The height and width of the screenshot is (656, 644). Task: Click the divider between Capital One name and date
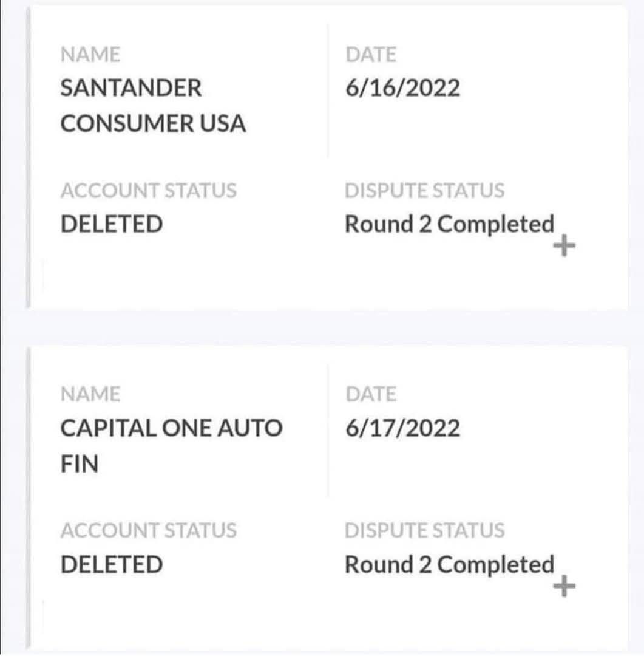(x=328, y=431)
